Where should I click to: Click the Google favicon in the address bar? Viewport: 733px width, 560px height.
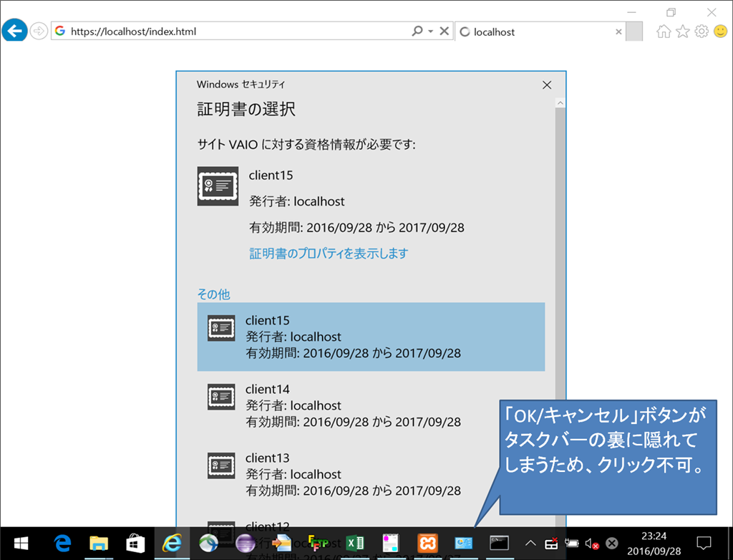pyautogui.click(x=60, y=31)
